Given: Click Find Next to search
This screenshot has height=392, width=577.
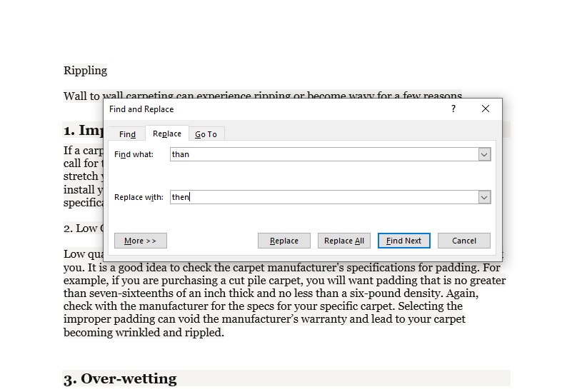Looking at the screenshot, I should tap(403, 241).
